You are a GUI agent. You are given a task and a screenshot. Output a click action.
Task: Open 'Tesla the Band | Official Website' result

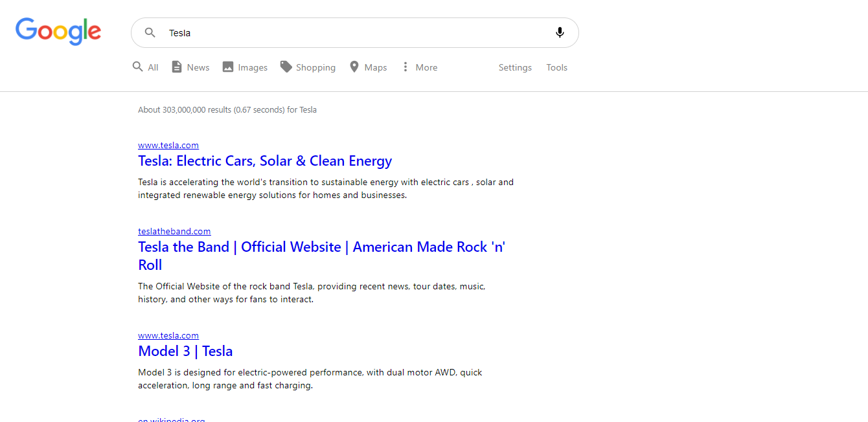[321, 256]
